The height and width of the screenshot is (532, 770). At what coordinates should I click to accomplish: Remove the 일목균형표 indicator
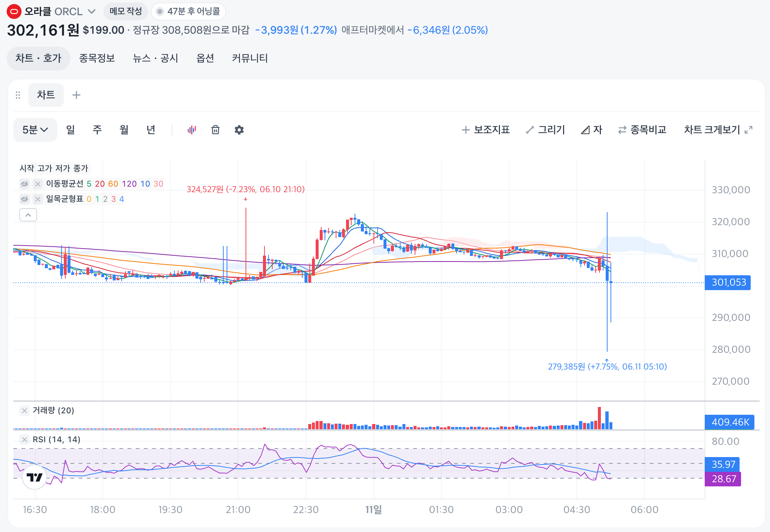coord(38,199)
